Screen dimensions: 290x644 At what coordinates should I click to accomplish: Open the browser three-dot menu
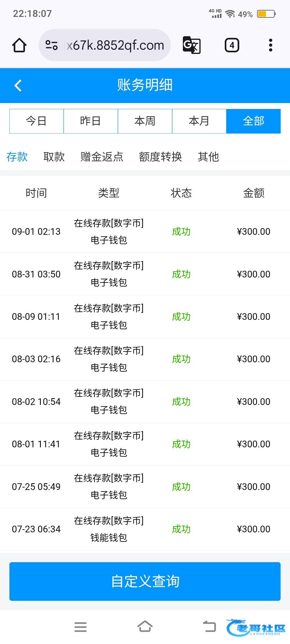270,45
